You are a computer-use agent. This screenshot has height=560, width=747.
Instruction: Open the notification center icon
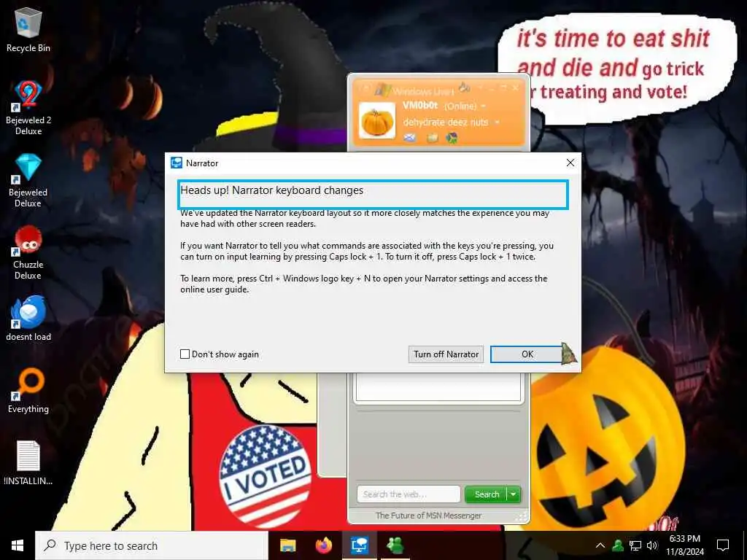723,545
